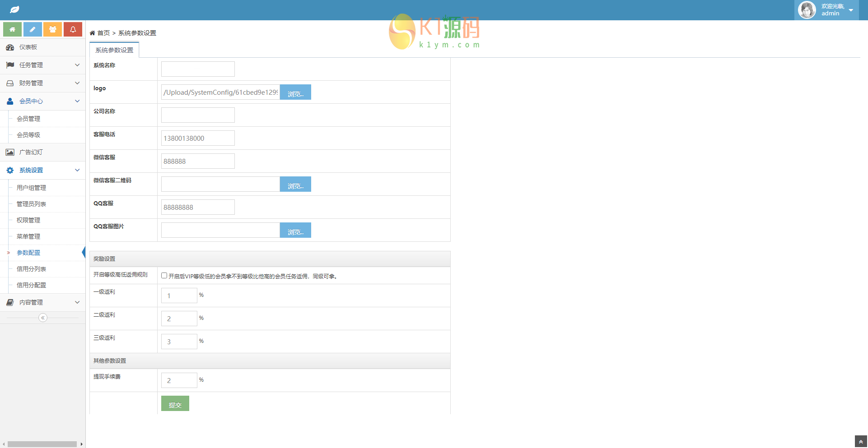Collapse the 会员中心 menu chevron
The width and height of the screenshot is (868, 448).
coord(77,101)
